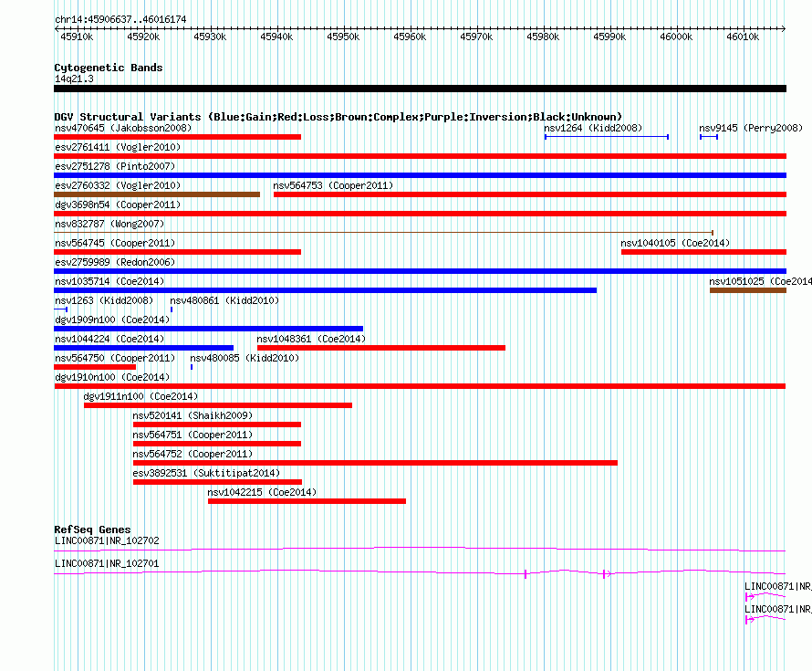Click the brown nsv1051025 variant bar
Screen dimensions: 812x671
point(748,290)
